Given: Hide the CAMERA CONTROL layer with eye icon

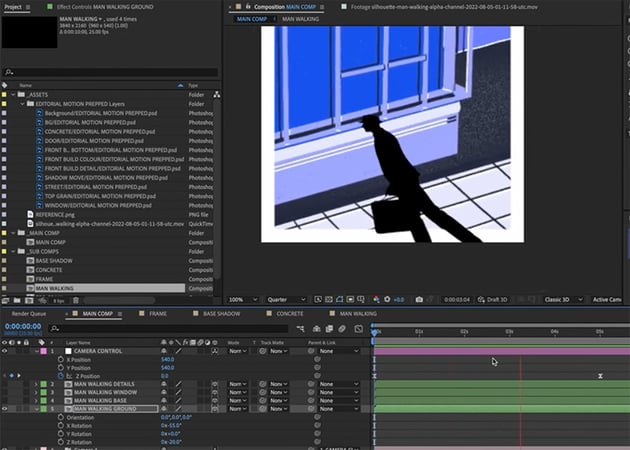Looking at the screenshot, I should (5, 351).
